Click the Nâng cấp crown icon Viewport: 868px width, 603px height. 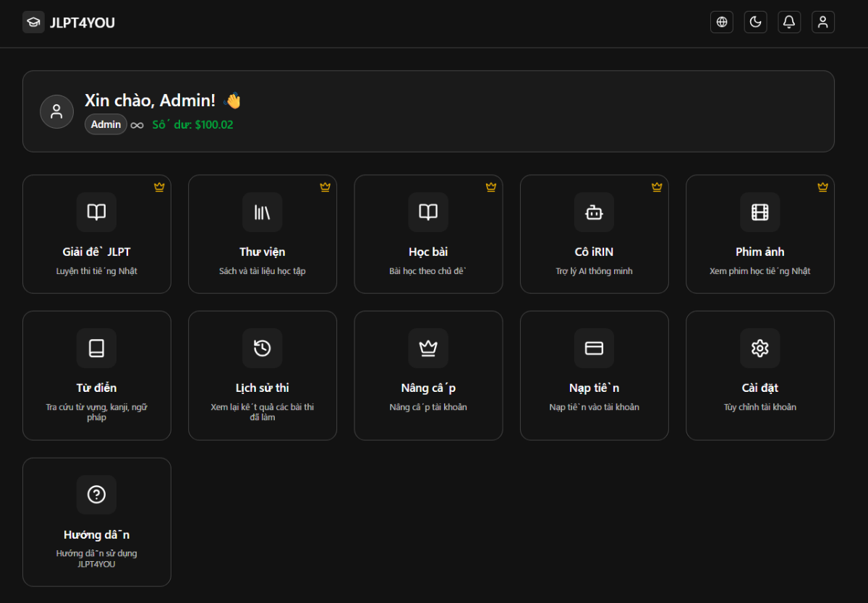[x=428, y=348]
